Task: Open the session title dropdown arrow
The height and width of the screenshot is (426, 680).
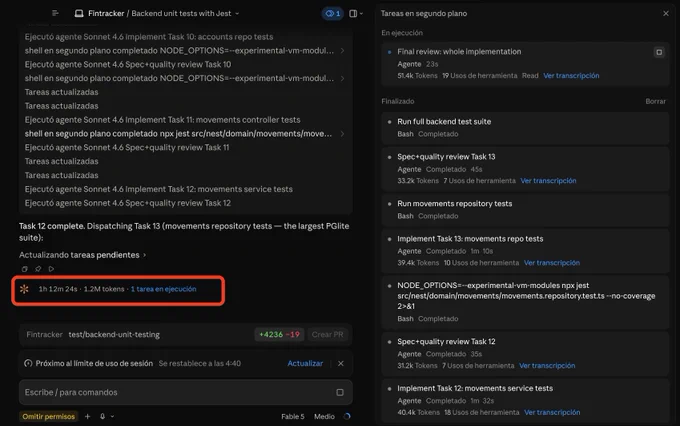Action: 237,13
